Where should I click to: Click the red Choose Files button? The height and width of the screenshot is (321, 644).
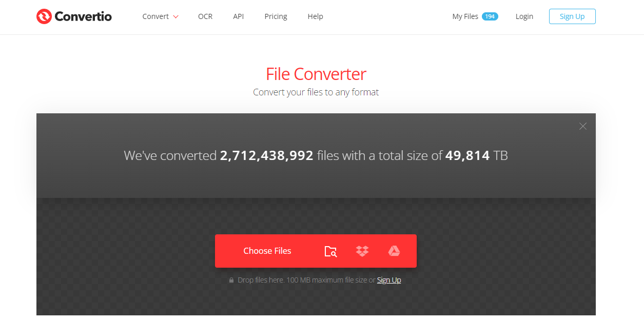267,251
